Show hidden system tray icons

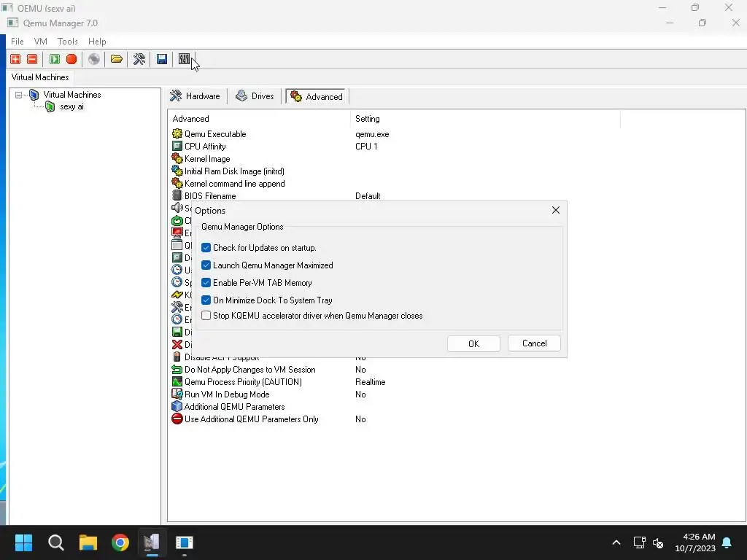click(x=616, y=542)
